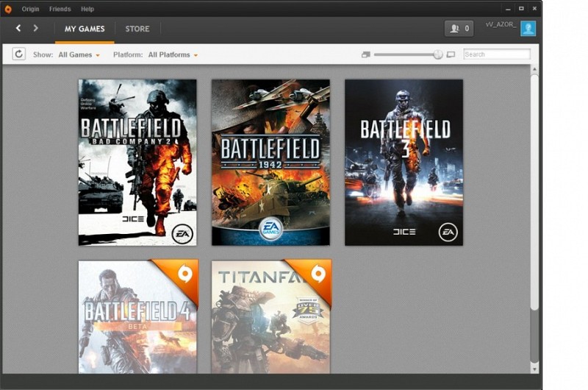588x390 pixels.
Task: Click the small tiles size icon
Action: pyautogui.click(x=365, y=54)
